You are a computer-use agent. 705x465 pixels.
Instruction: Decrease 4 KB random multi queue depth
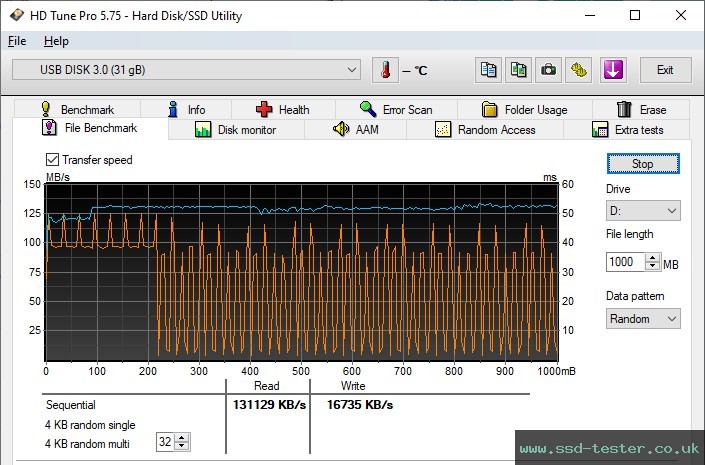182,446
